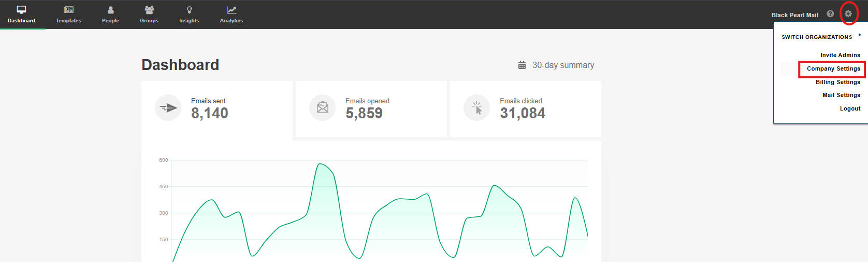868x262 pixels.
Task: Choose Invite Admins from the menu
Action: [x=840, y=55]
